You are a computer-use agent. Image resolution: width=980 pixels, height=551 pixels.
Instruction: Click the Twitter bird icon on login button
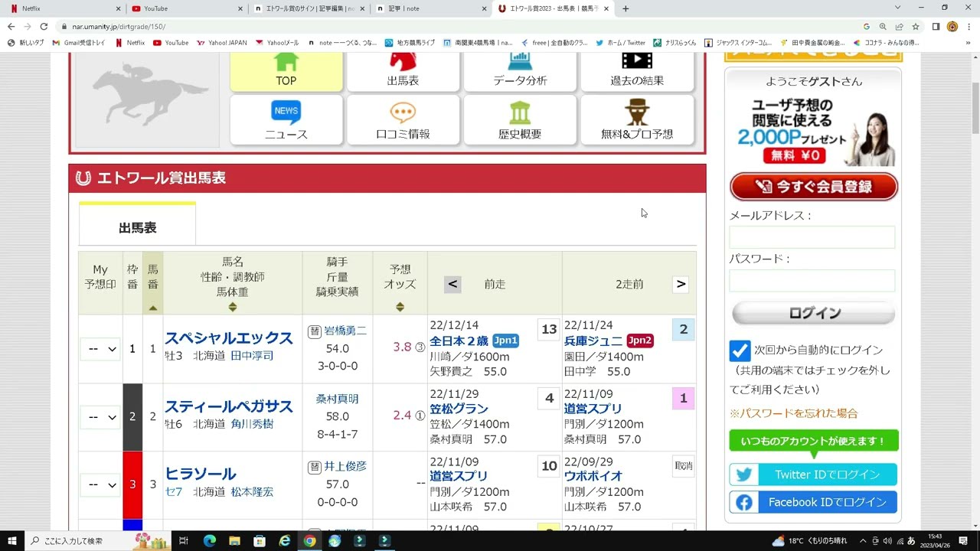point(743,474)
